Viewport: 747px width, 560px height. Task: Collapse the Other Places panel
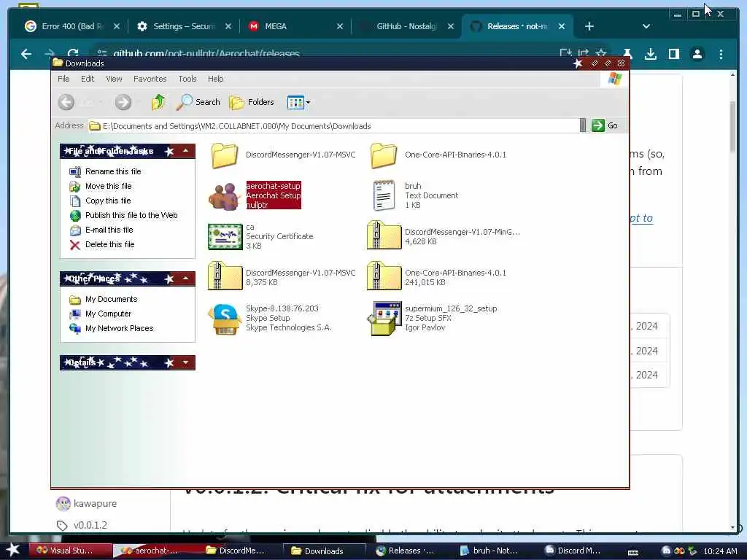point(185,279)
